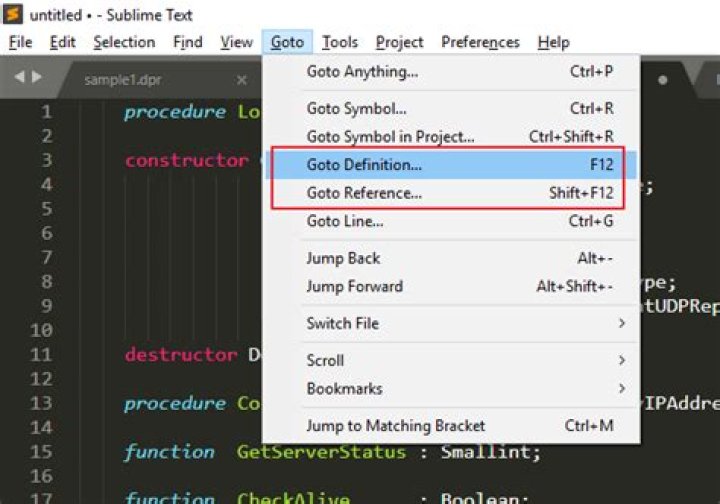
Task: Open the Preferences menu
Action: coord(480,42)
